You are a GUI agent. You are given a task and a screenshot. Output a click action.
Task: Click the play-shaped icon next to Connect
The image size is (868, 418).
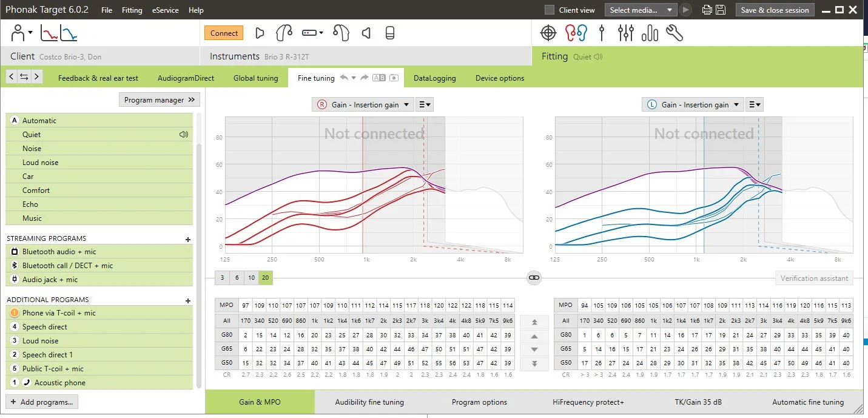[x=260, y=33]
